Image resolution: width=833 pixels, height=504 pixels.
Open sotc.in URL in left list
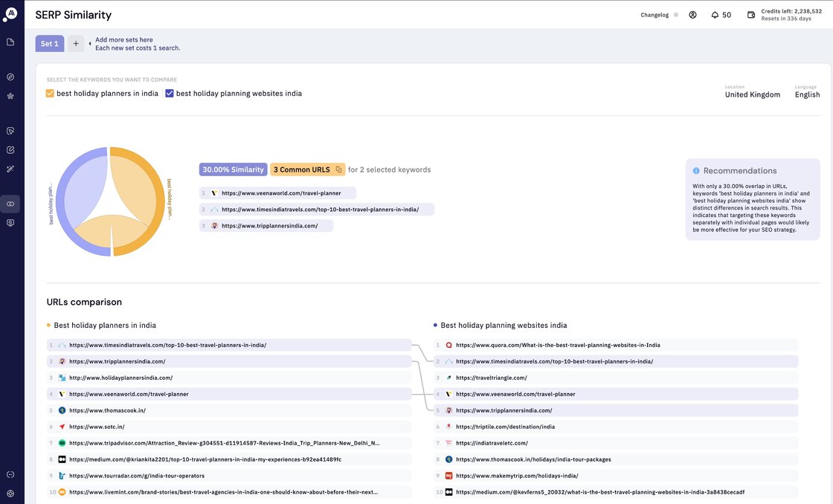pyautogui.click(x=229, y=427)
